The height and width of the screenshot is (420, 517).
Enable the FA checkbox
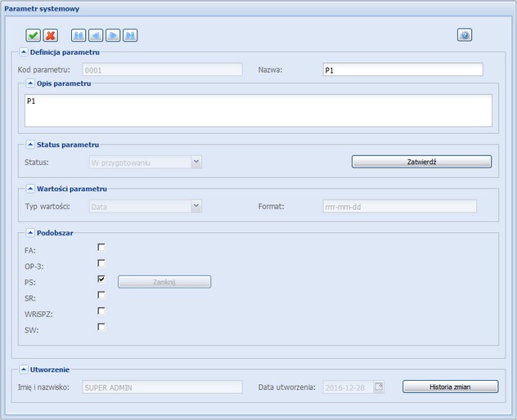[101, 247]
